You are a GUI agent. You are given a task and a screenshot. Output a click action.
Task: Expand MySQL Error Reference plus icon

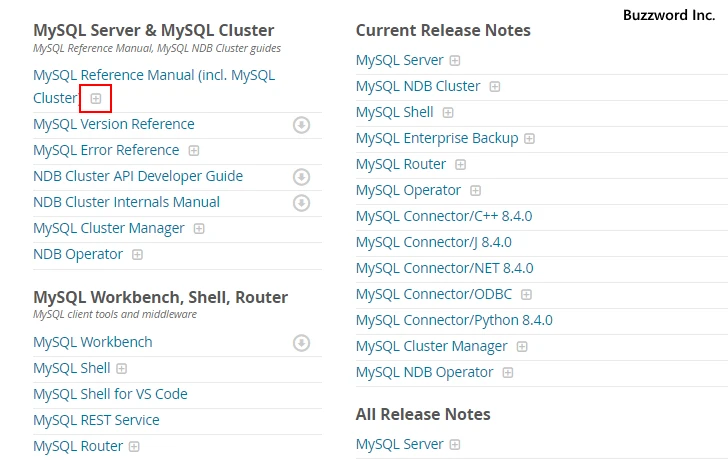click(x=194, y=151)
